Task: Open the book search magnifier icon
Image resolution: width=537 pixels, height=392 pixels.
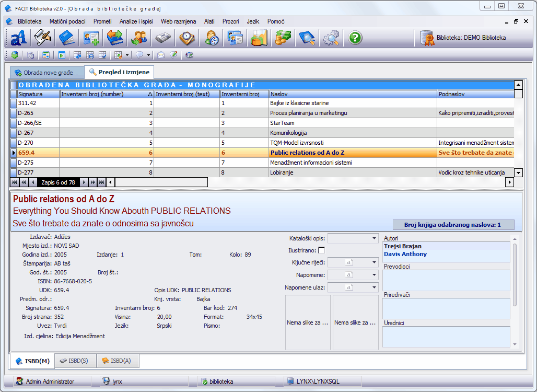Action: coord(307,38)
